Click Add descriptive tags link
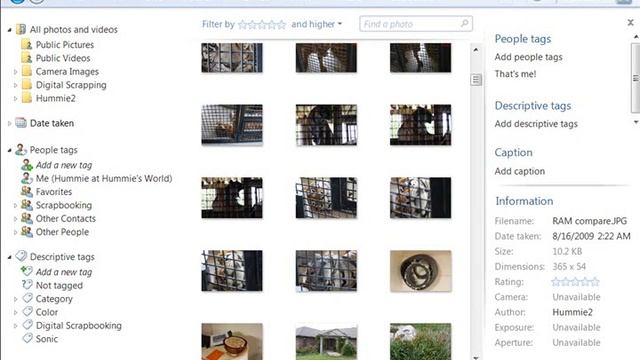Viewport: 640px width, 360px height. pos(536,124)
